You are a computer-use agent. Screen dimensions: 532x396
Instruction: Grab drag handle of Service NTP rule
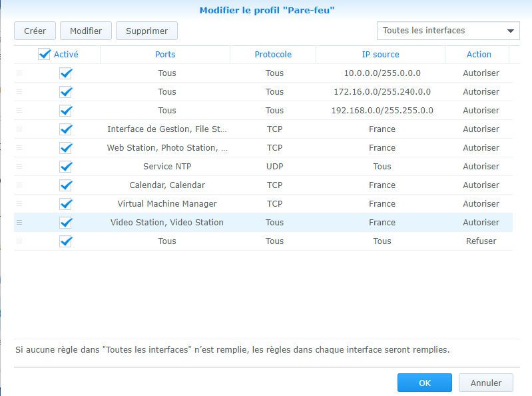pyautogui.click(x=19, y=167)
